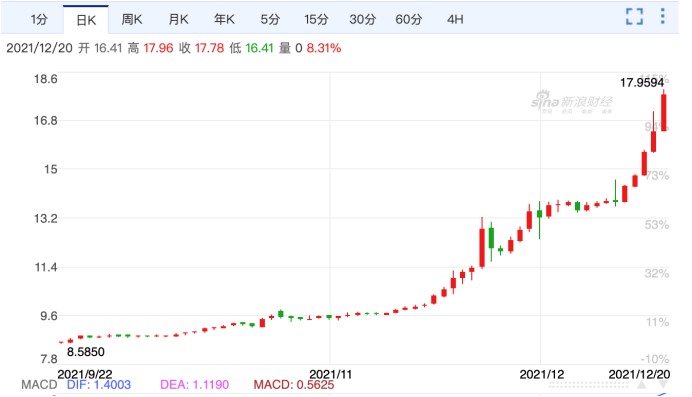Click the 收 17.78 closing price
This screenshot has height=397, width=692.
[x=202, y=48]
